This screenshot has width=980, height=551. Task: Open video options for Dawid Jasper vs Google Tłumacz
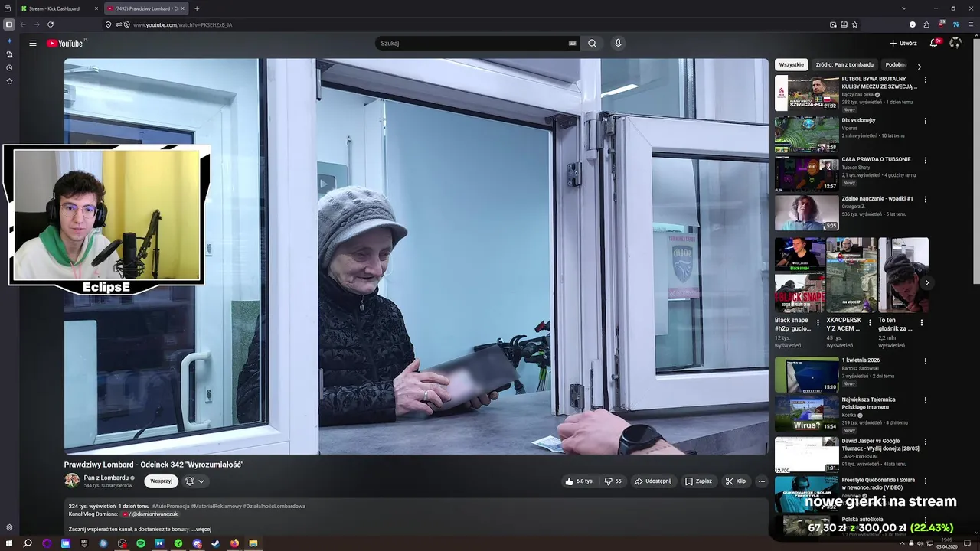pos(925,442)
